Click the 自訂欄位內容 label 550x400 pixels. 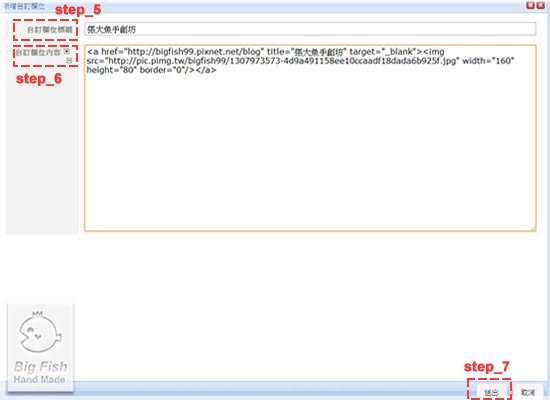coord(38,52)
